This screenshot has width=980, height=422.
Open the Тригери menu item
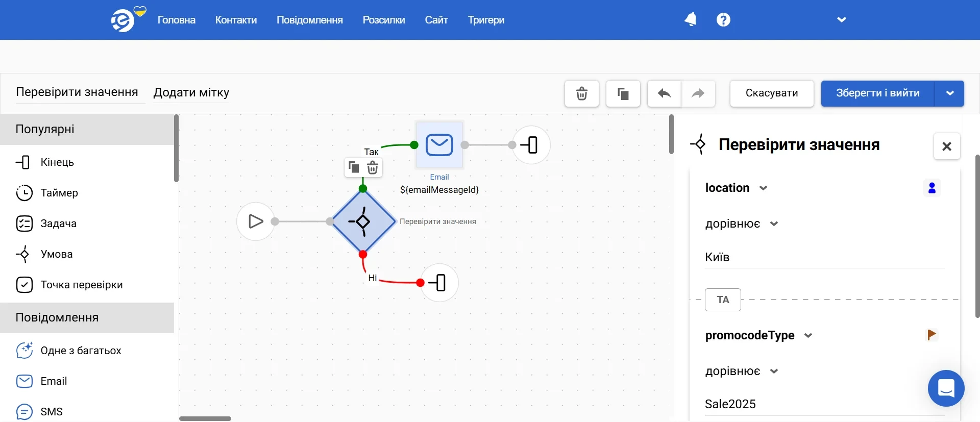click(486, 20)
